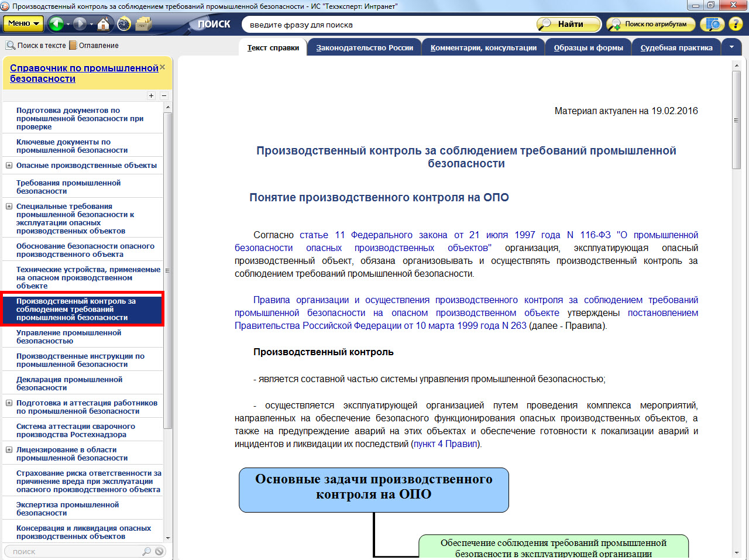Collapse all tree items with minus button

coord(164,95)
